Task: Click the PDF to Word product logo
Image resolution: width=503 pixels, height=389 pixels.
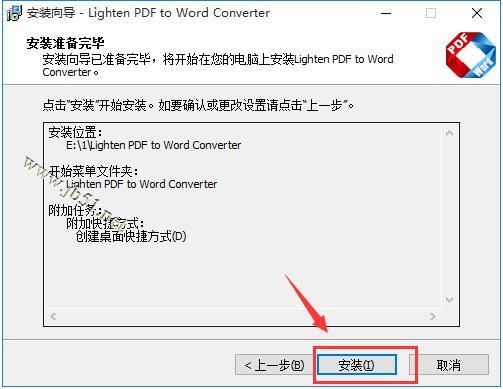Action: point(470,55)
